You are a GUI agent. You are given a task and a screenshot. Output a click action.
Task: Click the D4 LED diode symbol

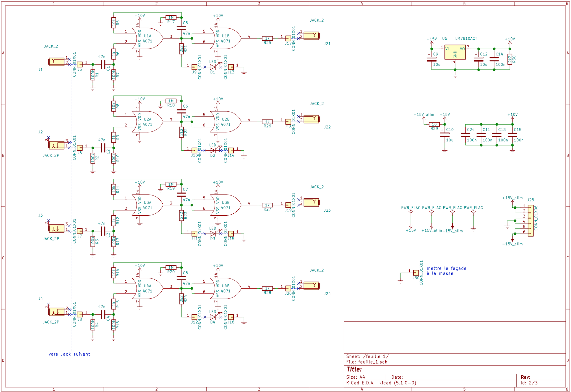[213, 317]
